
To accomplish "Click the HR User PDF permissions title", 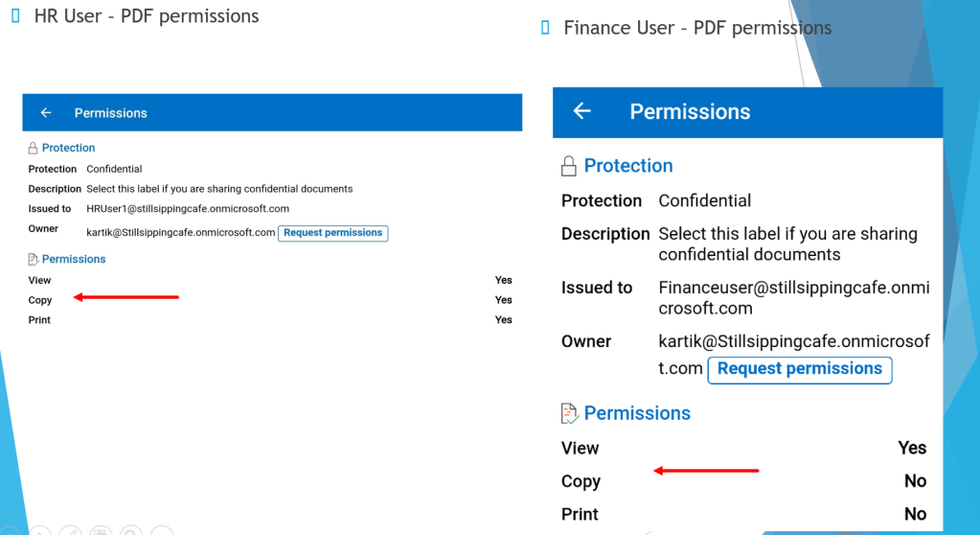I will (x=147, y=16).
